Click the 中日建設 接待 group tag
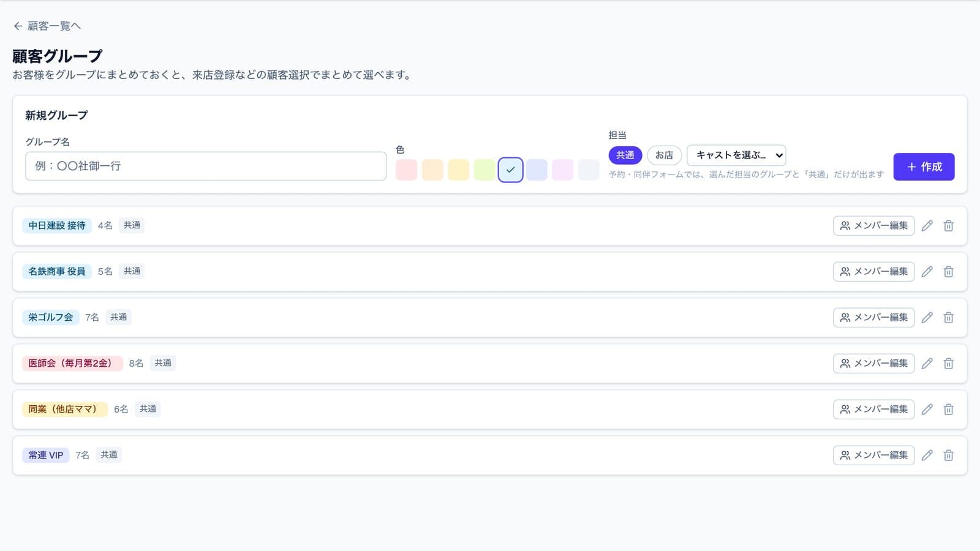 [57, 226]
